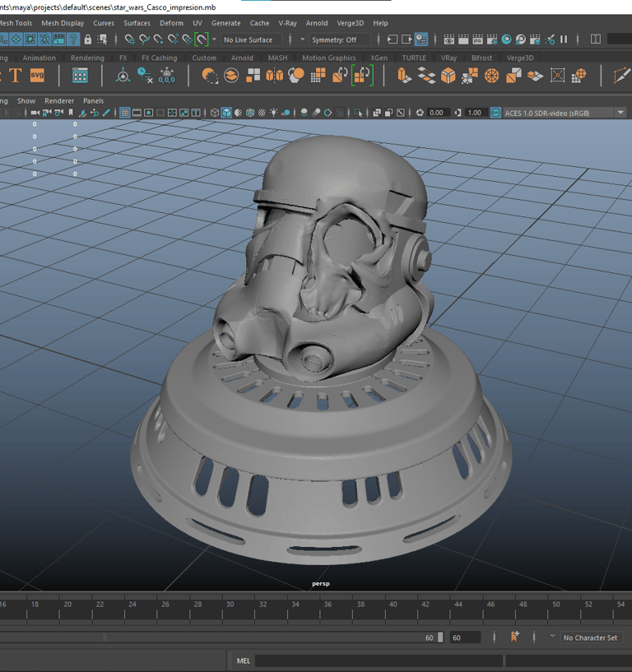The width and height of the screenshot is (632, 672).
Task: Click frame 44 on the time slider
Action: tap(458, 605)
